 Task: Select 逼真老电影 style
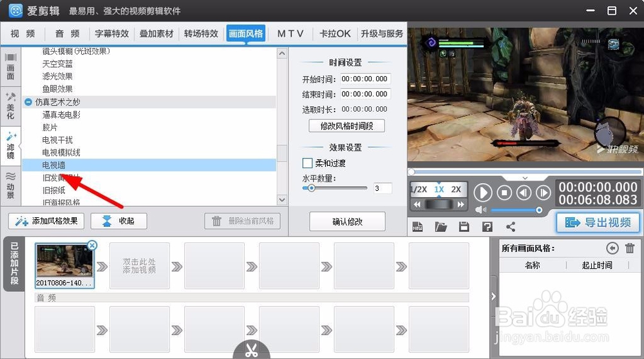(61, 115)
